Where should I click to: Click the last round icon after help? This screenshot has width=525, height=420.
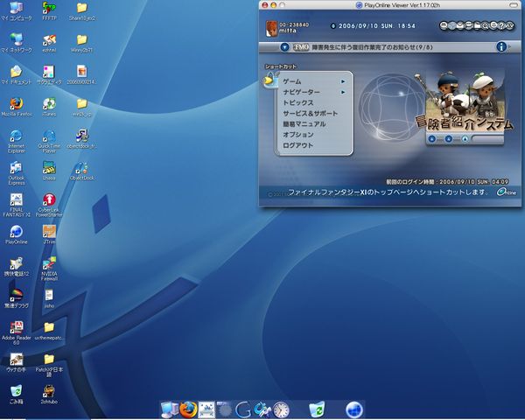coord(509,25)
